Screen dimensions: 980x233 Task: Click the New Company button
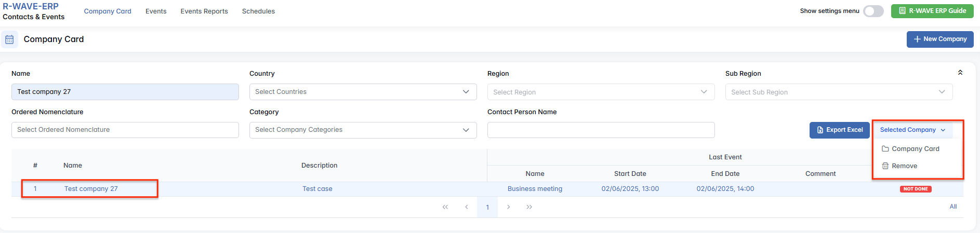939,39
